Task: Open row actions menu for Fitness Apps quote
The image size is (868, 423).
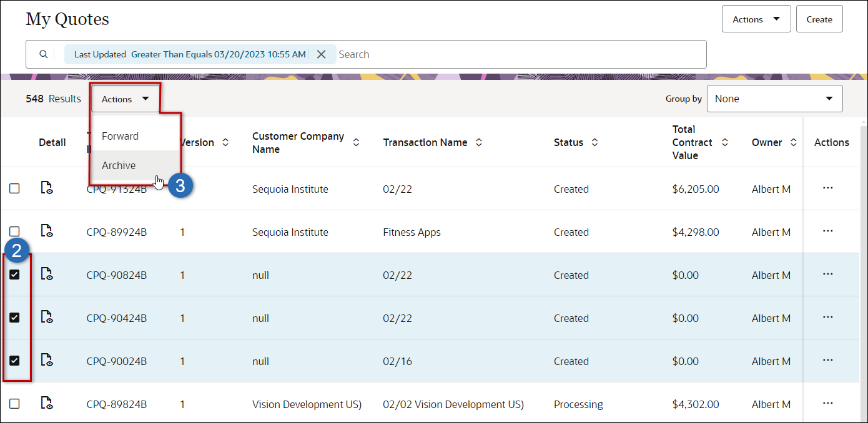Action: (x=828, y=231)
